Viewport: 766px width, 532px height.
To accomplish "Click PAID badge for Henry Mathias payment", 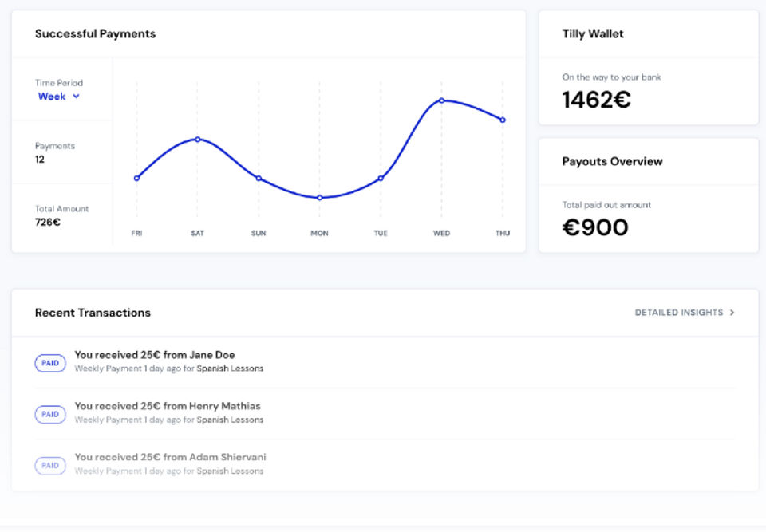I will pos(50,414).
